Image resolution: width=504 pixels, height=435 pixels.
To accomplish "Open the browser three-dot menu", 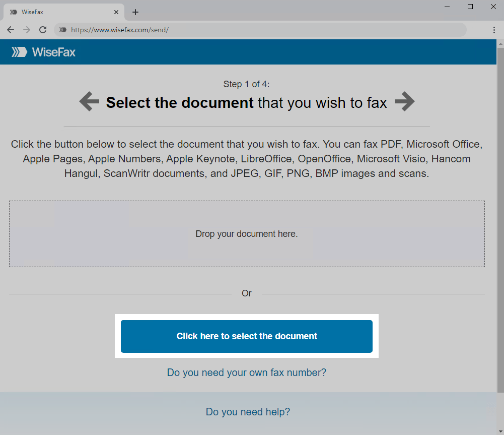I will pyautogui.click(x=494, y=30).
